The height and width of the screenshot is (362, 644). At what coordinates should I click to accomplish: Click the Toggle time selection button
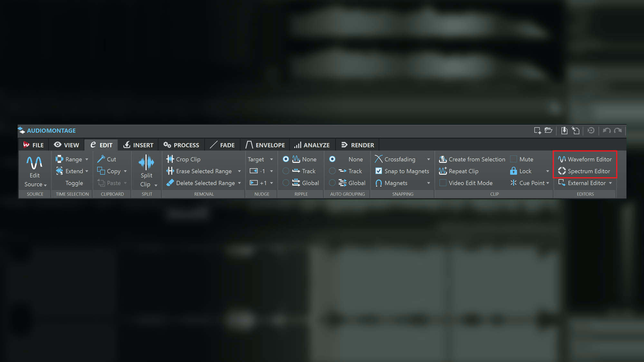tap(74, 183)
